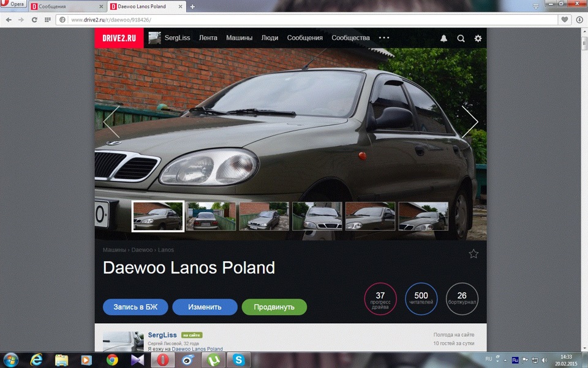
Task: Click Запись в БЖ button
Action: tap(135, 307)
